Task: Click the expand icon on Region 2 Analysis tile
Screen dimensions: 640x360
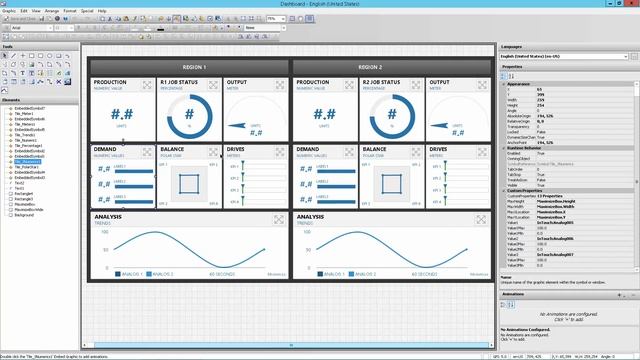Action: click(x=481, y=220)
